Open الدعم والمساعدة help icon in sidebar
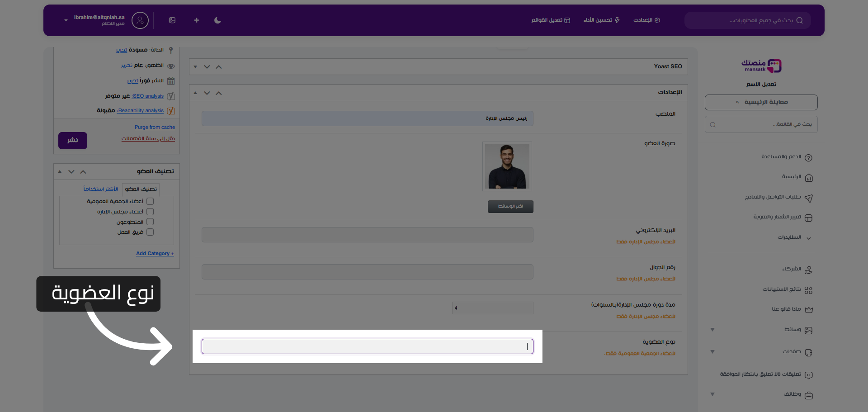The width and height of the screenshot is (868, 412). pos(808,158)
